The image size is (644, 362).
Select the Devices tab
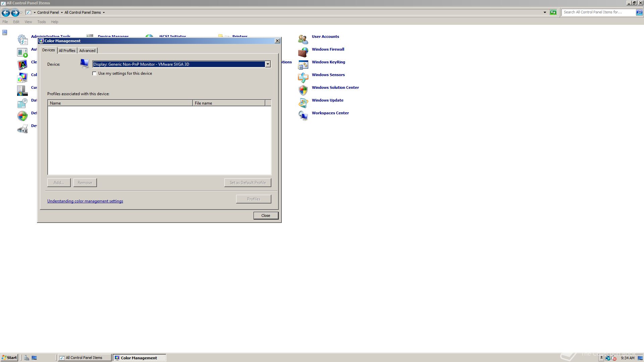pos(48,50)
